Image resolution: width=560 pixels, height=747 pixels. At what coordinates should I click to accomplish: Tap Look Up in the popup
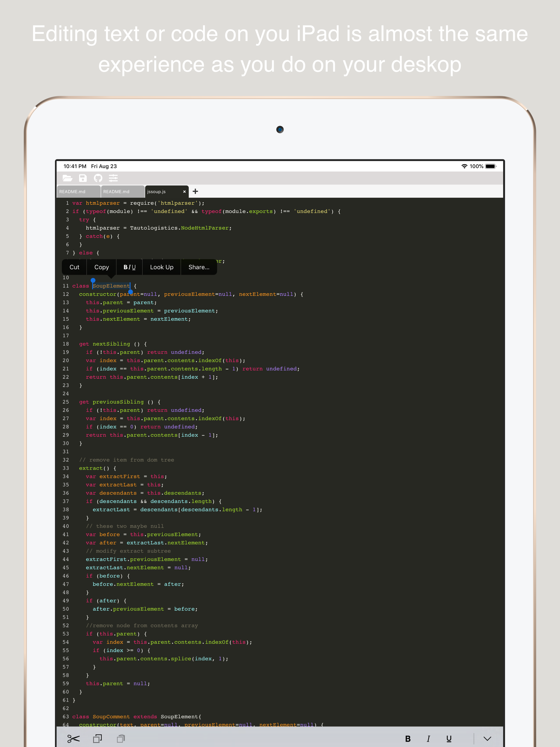click(161, 267)
